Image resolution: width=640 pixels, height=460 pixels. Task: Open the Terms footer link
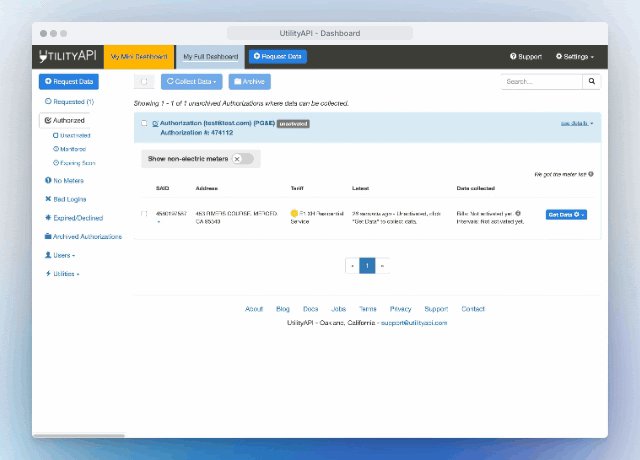(368, 309)
